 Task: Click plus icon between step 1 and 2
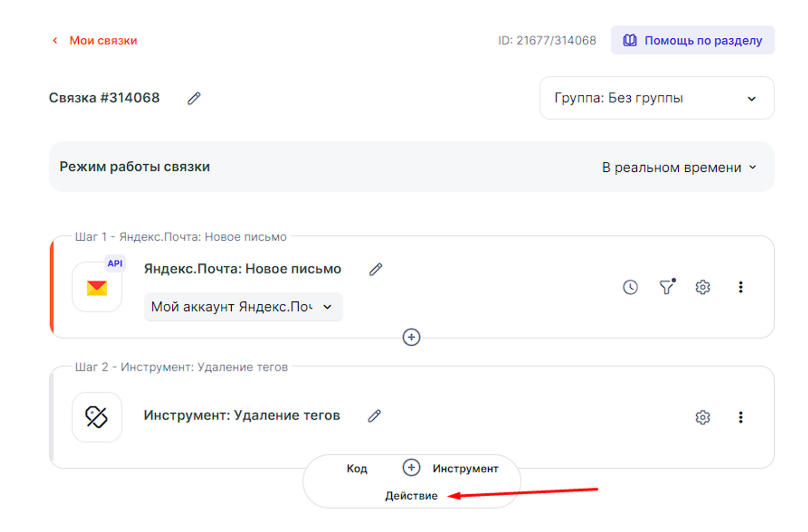click(411, 337)
